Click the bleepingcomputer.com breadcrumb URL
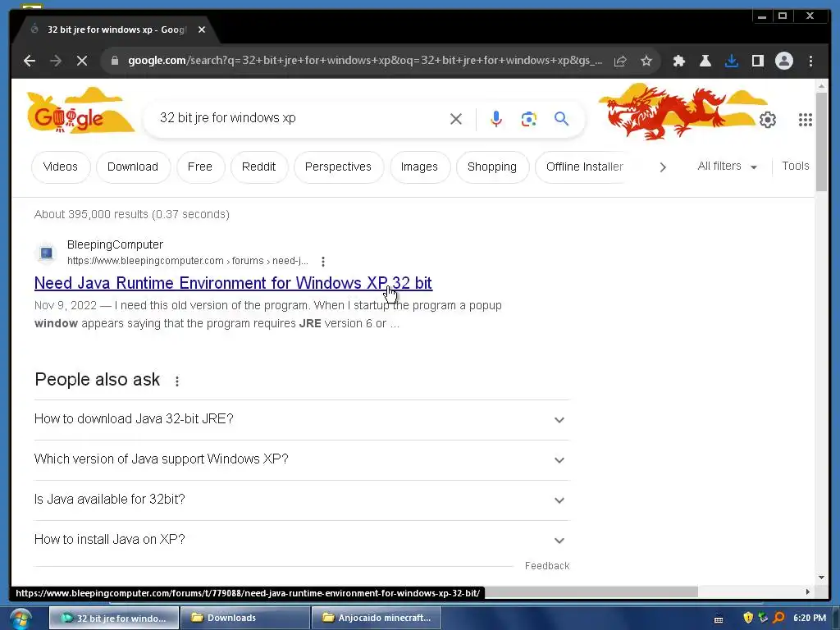Viewport: 840px width, 630px height. click(x=188, y=261)
